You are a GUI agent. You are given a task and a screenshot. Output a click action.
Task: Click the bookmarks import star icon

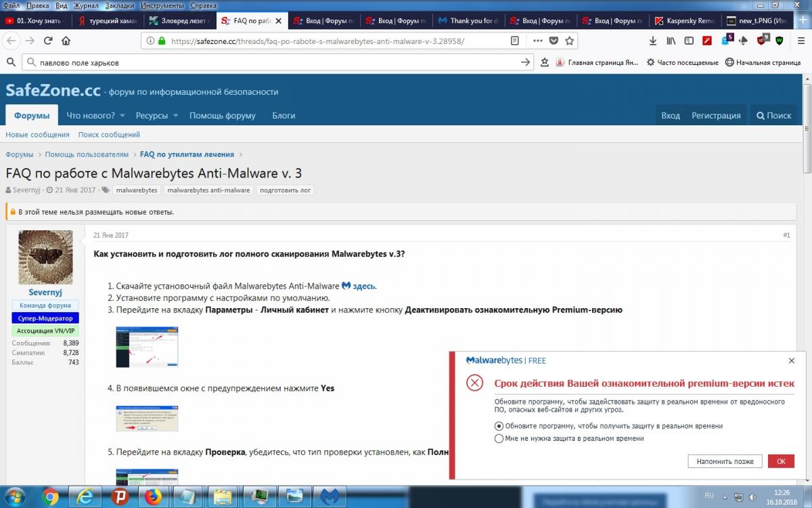pyautogui.click(x=545, y=62)
